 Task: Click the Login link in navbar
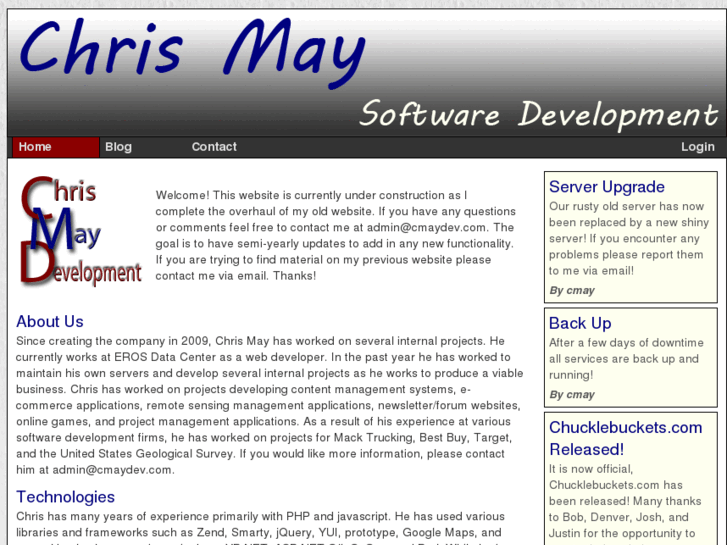tap(697, 147)
